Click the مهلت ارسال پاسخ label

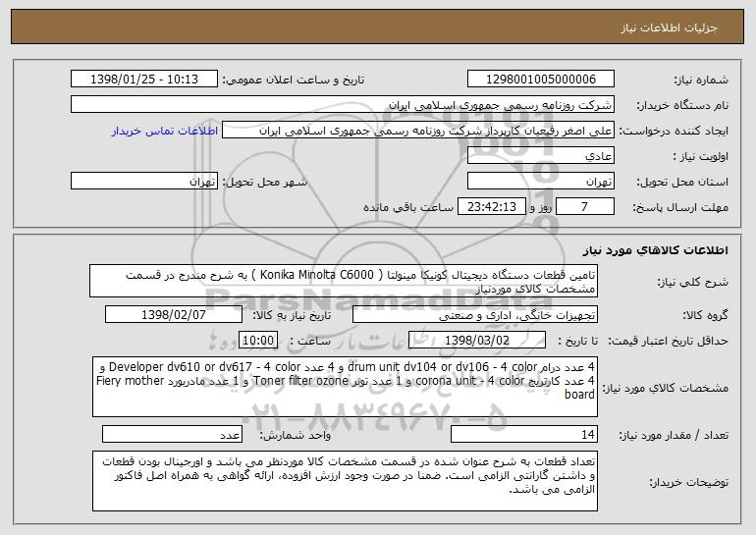(x=680, y=208)
